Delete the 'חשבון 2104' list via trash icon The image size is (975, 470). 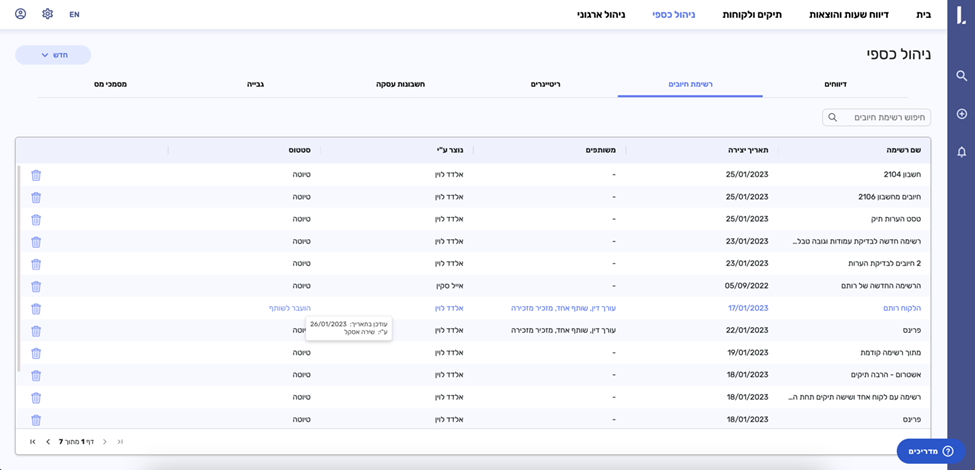pos(36,175)
